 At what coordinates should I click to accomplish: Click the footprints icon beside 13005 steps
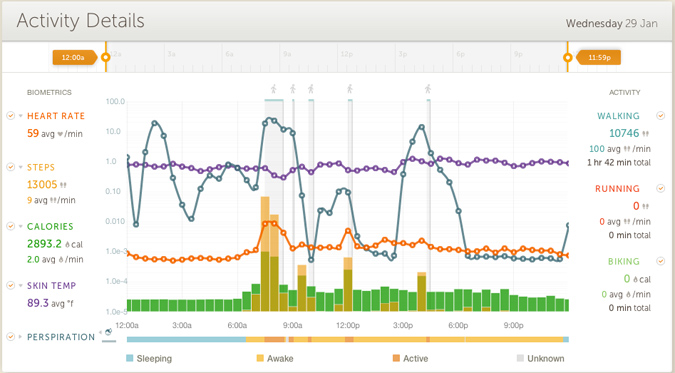point(63,185)
